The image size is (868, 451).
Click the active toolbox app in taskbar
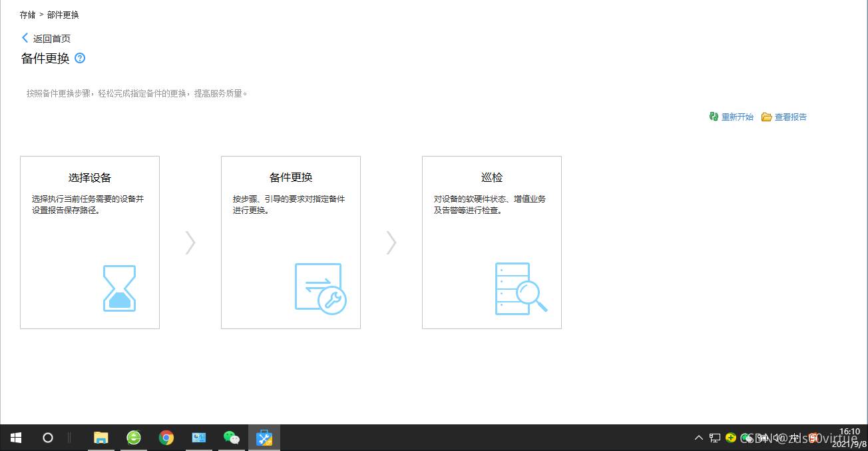(264, 438)
